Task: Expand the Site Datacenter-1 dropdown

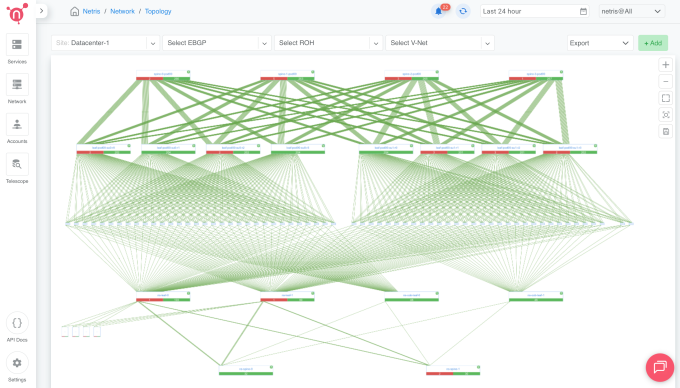Action: tap(105, 43)
